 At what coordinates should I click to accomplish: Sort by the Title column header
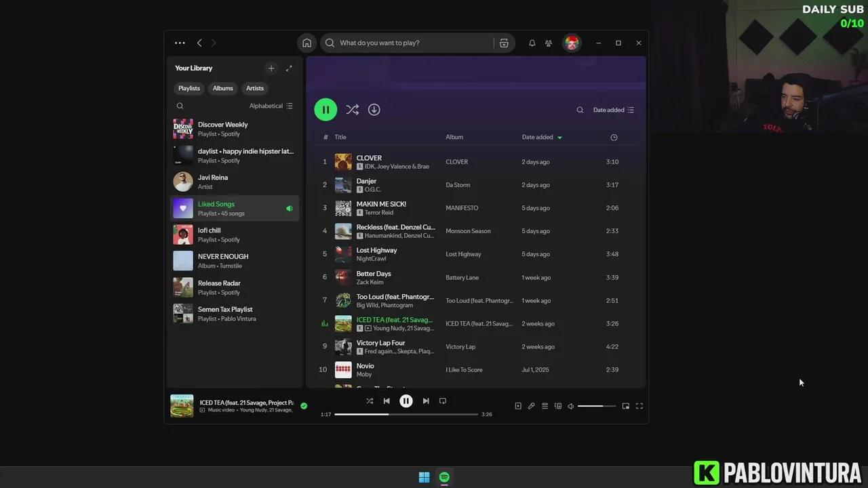(x=340, y=137)
